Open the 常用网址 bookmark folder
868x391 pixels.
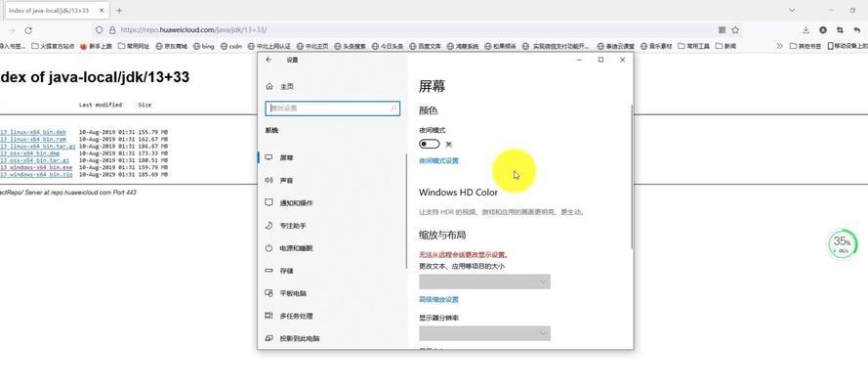[x=134, y=46]
